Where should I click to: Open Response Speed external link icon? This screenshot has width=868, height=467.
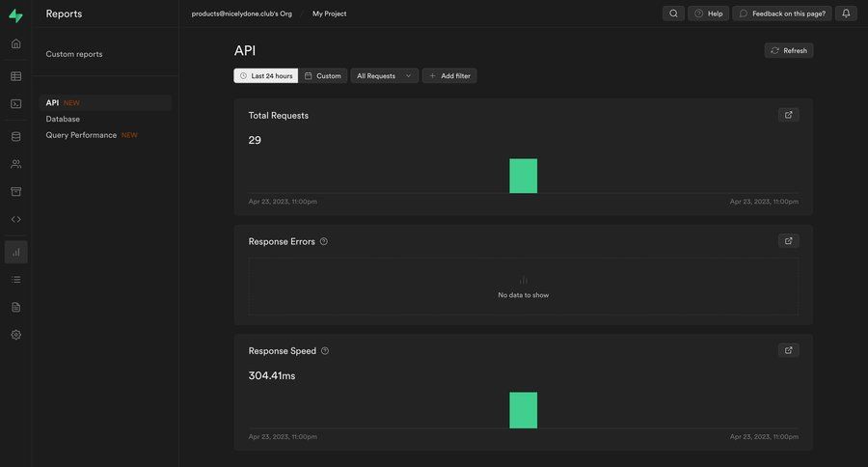(788, 350)
